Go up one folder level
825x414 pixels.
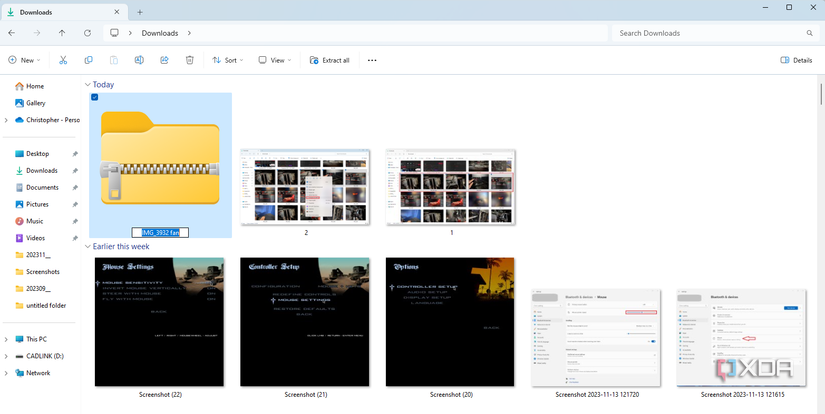coord(62,33)
